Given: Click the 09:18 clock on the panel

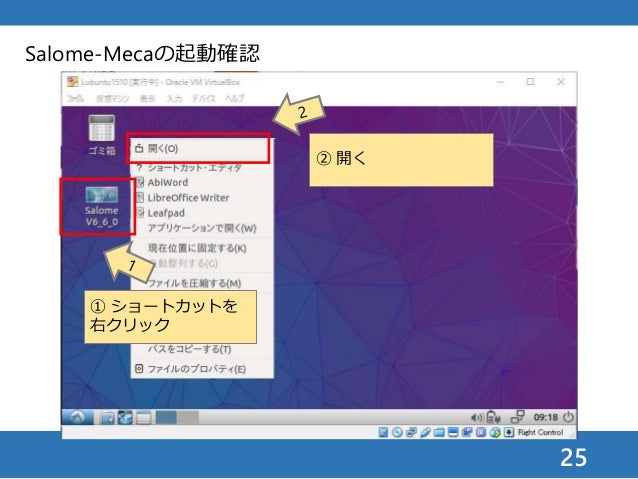Looking at the screenshot, I should pos(546,417).
